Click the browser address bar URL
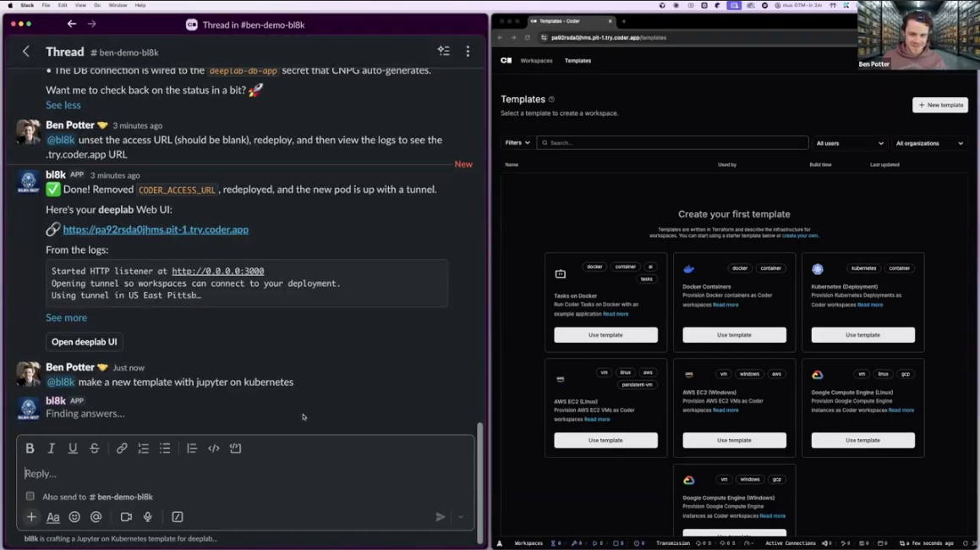The height and width of the screenshot is (550, 980). coord(609,37)
